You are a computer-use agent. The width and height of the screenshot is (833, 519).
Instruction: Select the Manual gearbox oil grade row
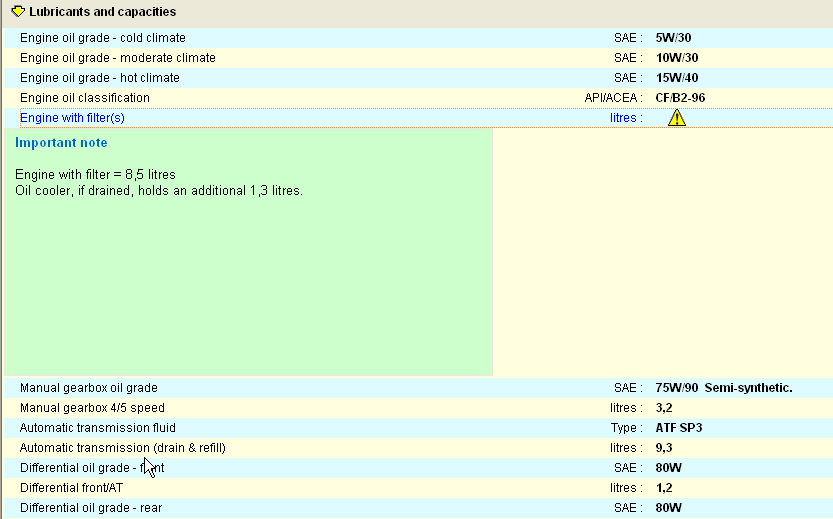coord(89,388)
